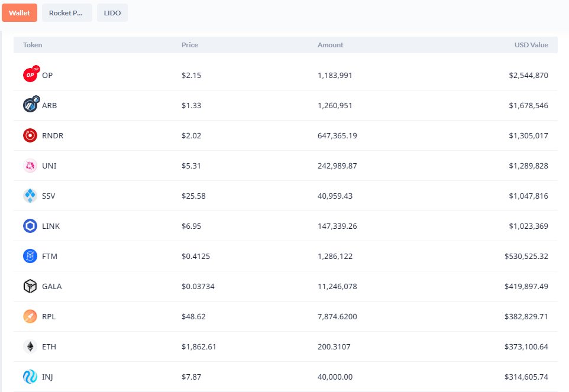This screenshot has width=569, height=392.
Task: Click the FTM amount 1,286,122
Action: [335, 256]
